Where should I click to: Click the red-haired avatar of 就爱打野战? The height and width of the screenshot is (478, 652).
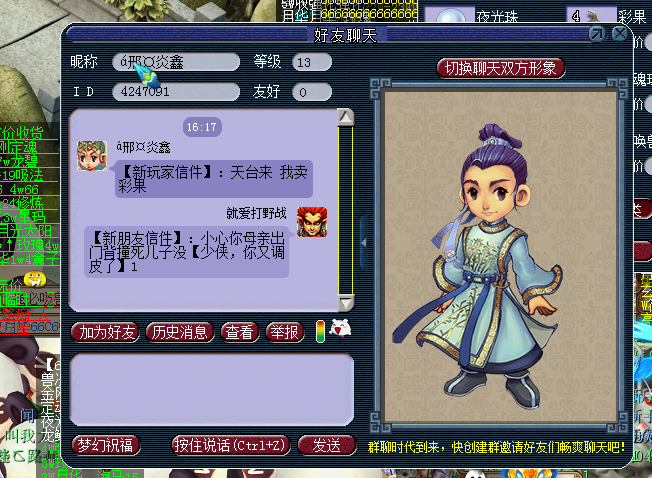[x=312, y=222]
